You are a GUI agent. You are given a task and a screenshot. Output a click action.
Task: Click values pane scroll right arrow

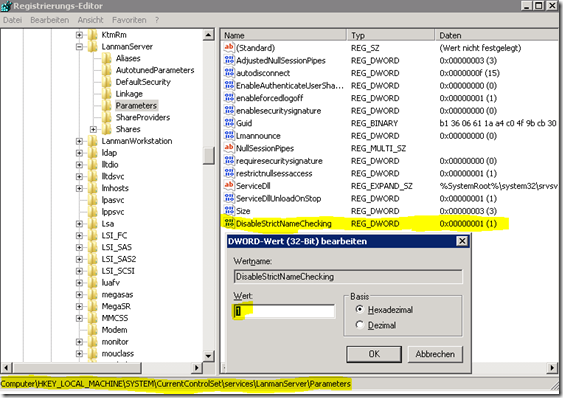(553, 367)
